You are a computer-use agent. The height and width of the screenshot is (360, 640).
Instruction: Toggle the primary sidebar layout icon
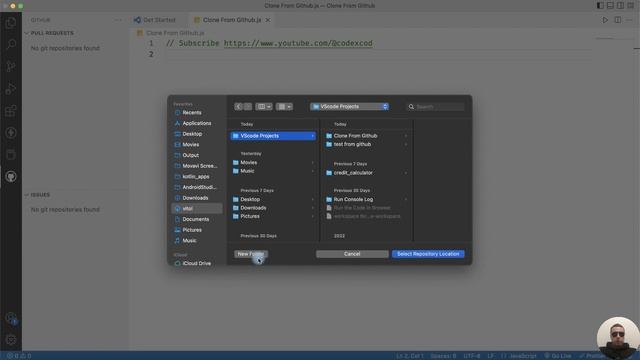600,6
